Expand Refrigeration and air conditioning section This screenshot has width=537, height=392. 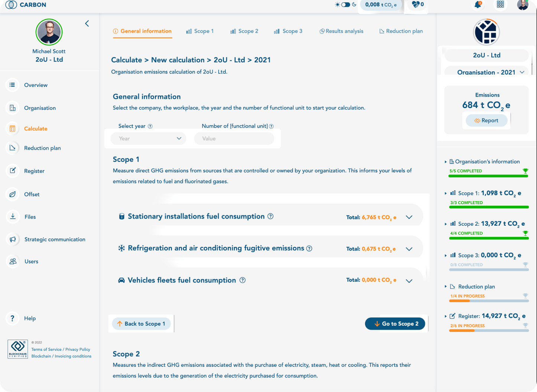[x=409, y=249]
